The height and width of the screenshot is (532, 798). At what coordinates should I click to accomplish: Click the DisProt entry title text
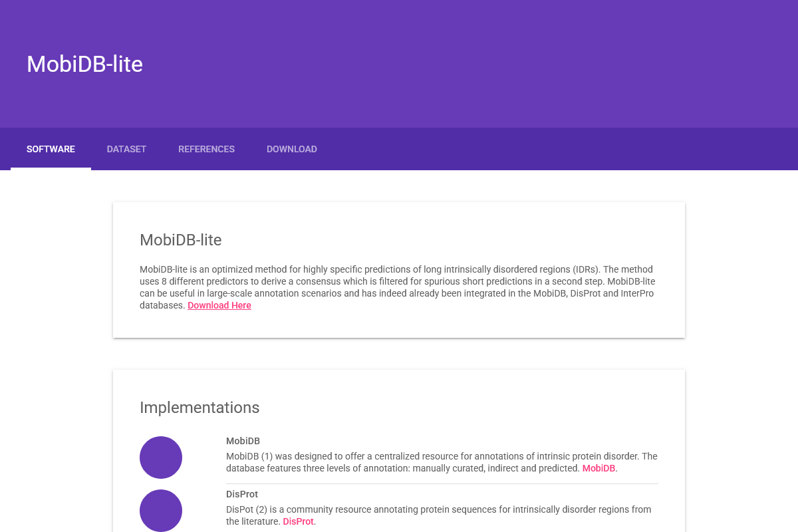[241, 494]
